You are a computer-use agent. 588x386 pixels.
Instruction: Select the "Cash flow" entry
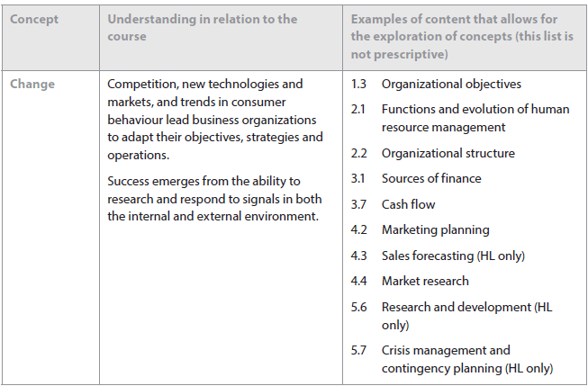[408, 204]
